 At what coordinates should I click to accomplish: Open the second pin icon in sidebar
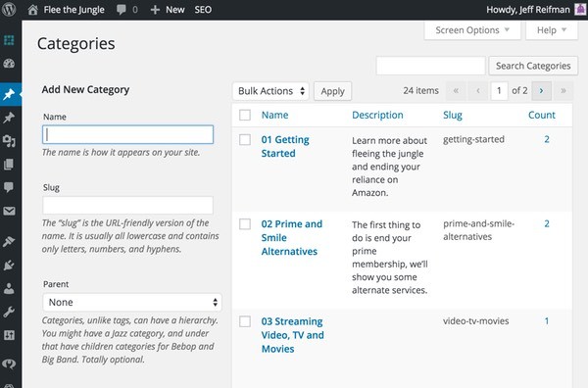click(9, 118)
